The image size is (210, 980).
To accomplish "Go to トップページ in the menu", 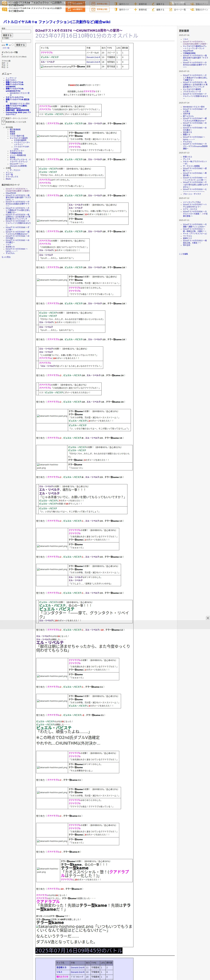I will point(11,78).
